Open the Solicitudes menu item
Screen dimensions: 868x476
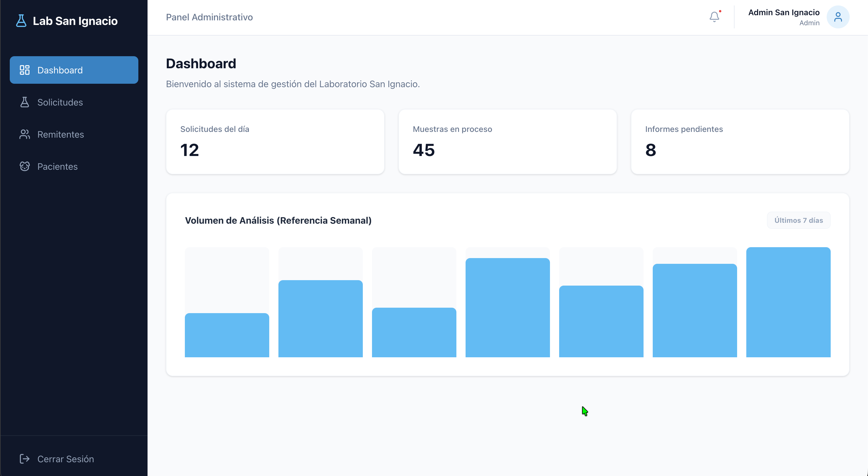point(74,102)
